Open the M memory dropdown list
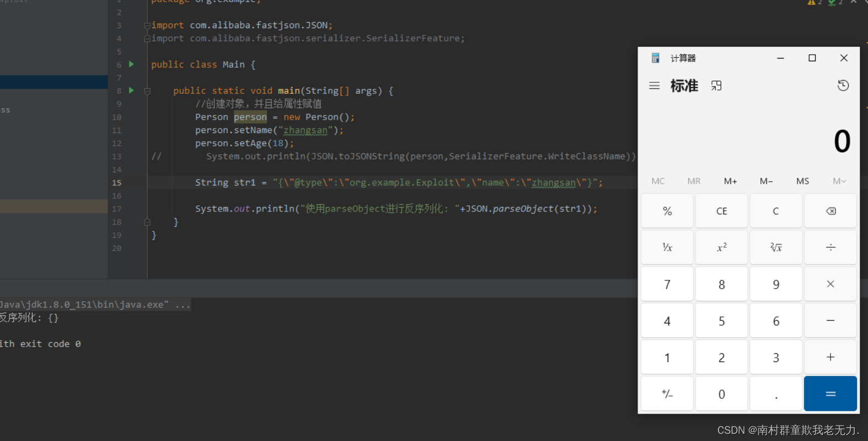The width and height of the screenshot is (868, 441). [x=839, y=181]
